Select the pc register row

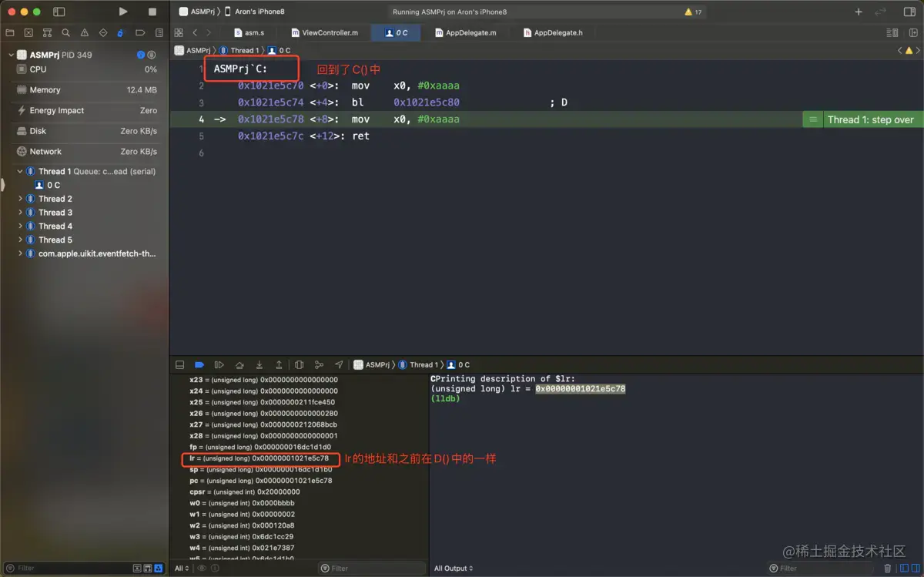(261, 481)
